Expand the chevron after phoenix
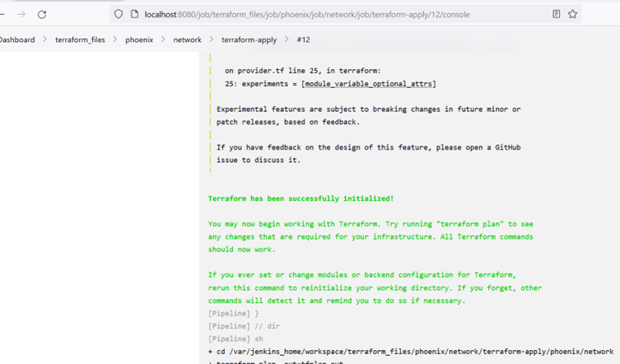 pos(163,40)
